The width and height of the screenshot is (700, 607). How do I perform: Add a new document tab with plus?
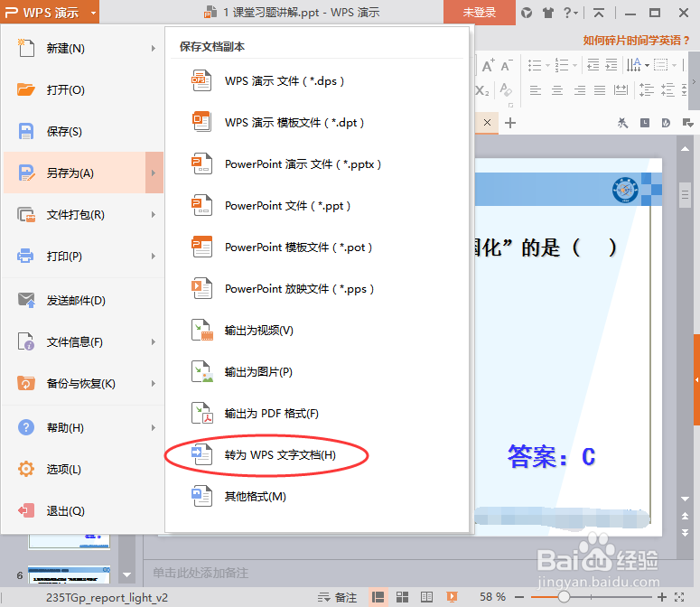[x=509, y=122]
